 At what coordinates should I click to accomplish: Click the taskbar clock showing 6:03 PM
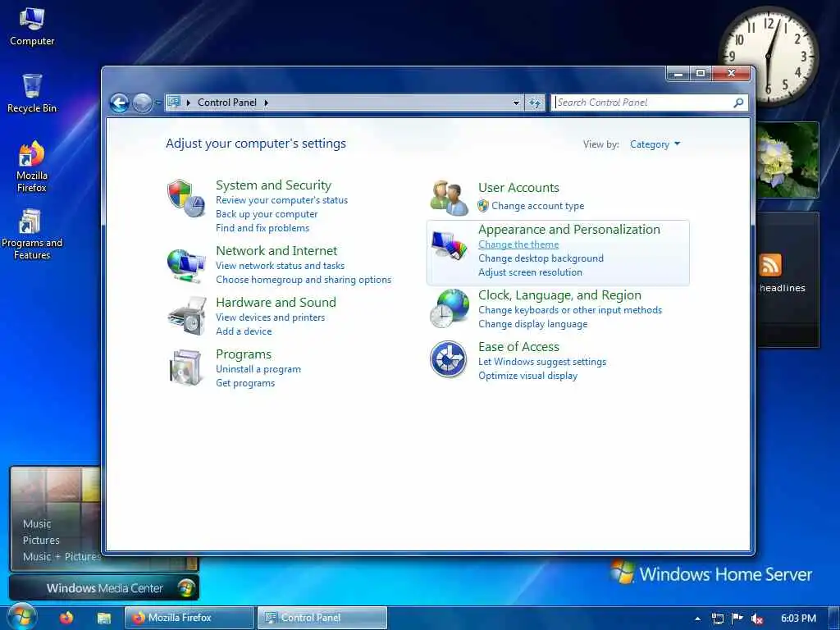pos(798,619)
